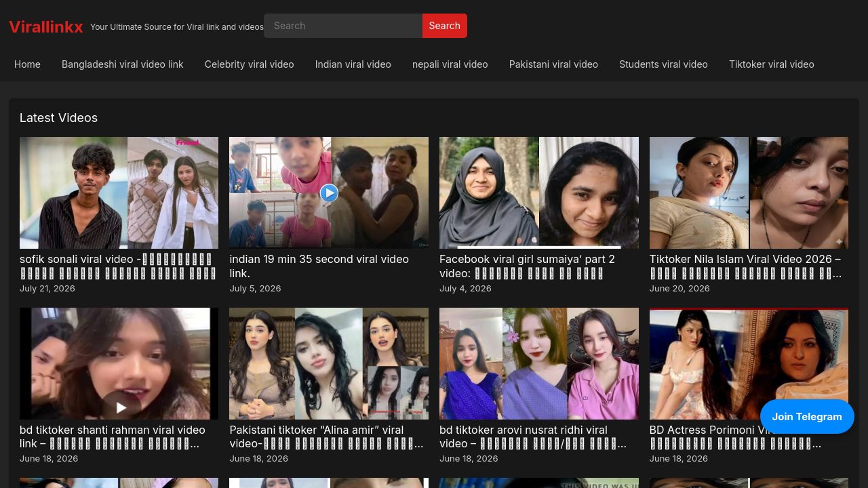868x488 pixels.
Task: Open Alina amir video thumbnail
Action: point(329,363)
